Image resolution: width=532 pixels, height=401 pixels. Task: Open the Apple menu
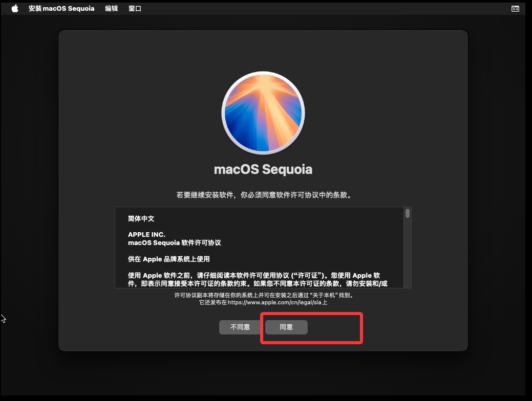tap(15, 9)
